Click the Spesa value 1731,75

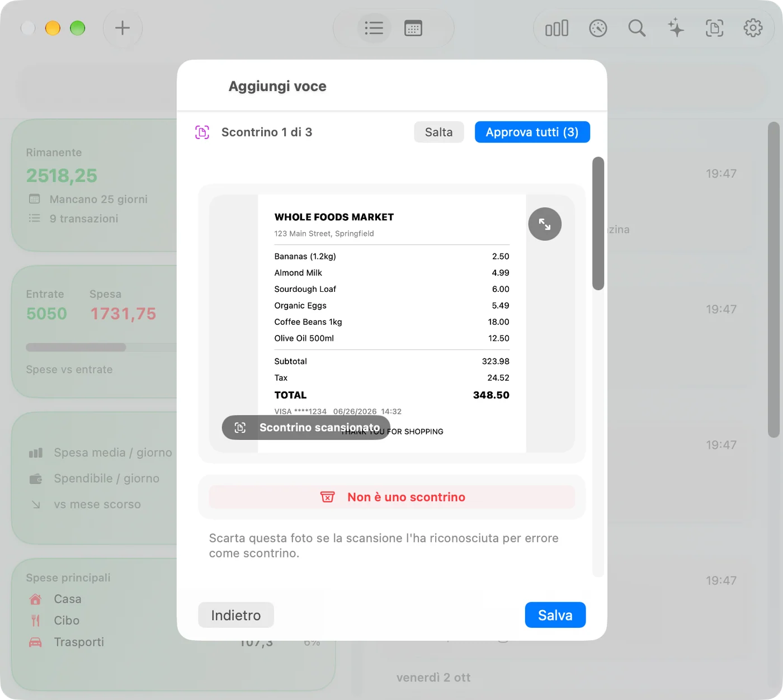[x=123, y=314]
